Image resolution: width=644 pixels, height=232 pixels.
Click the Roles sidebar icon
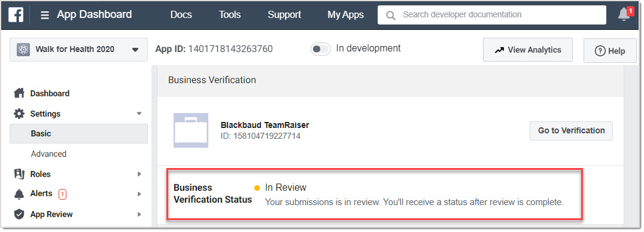point(19,173)
